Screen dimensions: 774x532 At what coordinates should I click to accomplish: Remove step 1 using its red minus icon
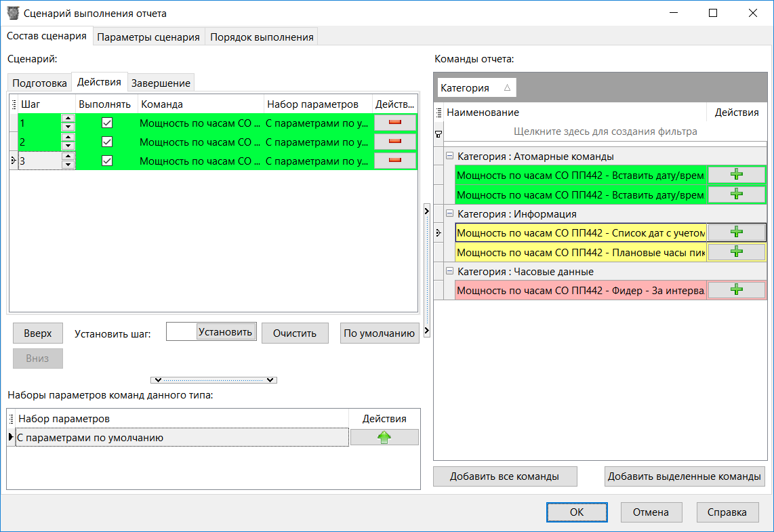(x=395, y=123)
